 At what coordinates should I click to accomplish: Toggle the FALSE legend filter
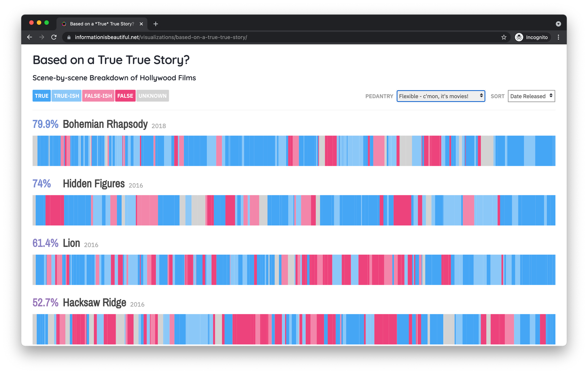pos(125,96)
